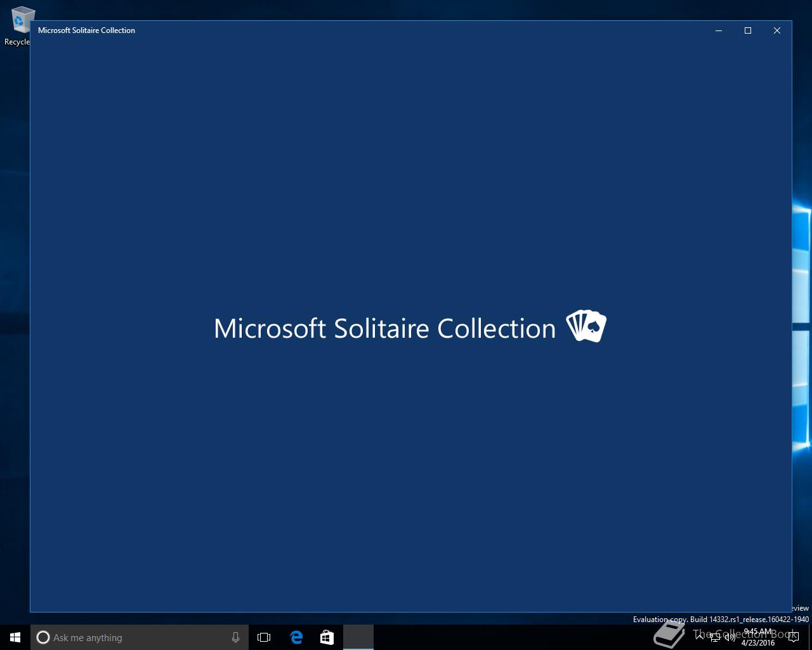Screen dimensions: 812x650
Task: Launch Microsoft Edge from the taskbar
Action: (x=296, y=637)
